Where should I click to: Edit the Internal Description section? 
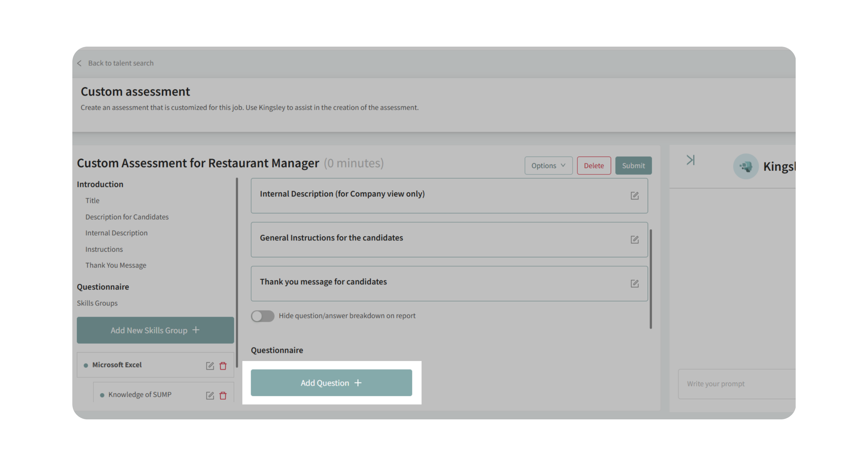[x=635, y=195]
